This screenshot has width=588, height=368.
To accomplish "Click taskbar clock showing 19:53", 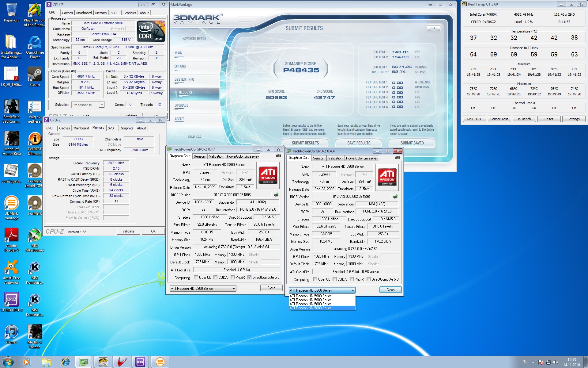I will (571, 362).
